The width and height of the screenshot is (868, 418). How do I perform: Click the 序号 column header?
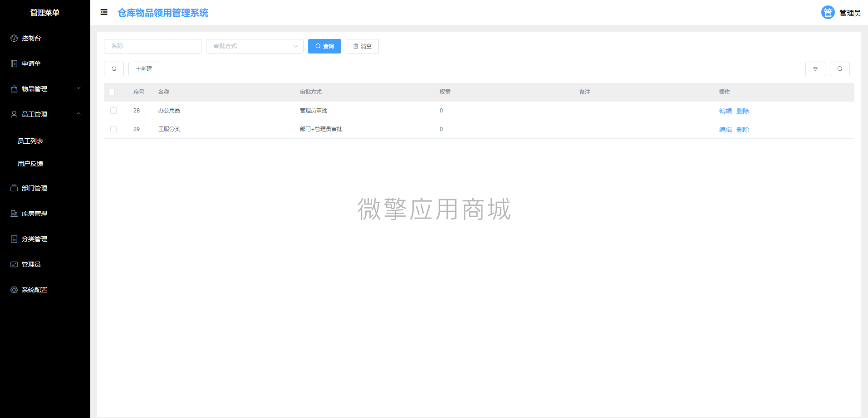[x=139, y=92]
